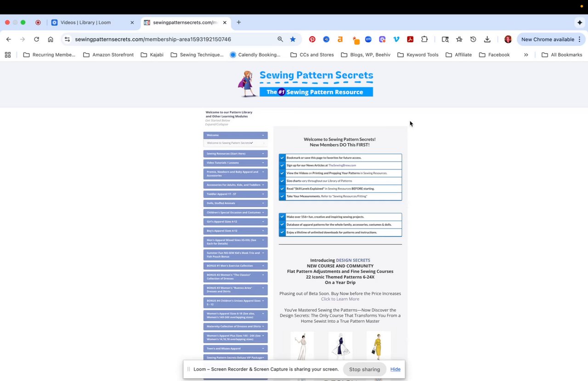Bookmark this page with the star icon
Screen dimensions: 588x381
click(x=293, y=39)
